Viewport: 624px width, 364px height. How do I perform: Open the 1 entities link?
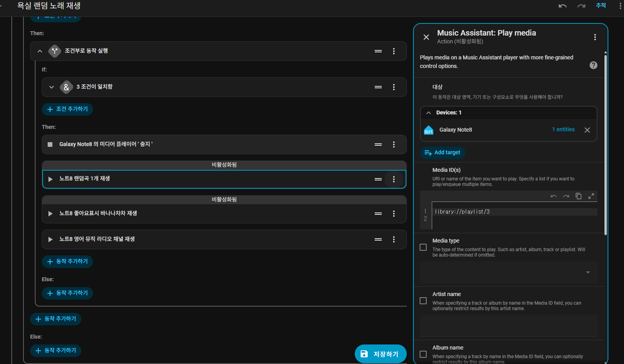tap(563, 130)
